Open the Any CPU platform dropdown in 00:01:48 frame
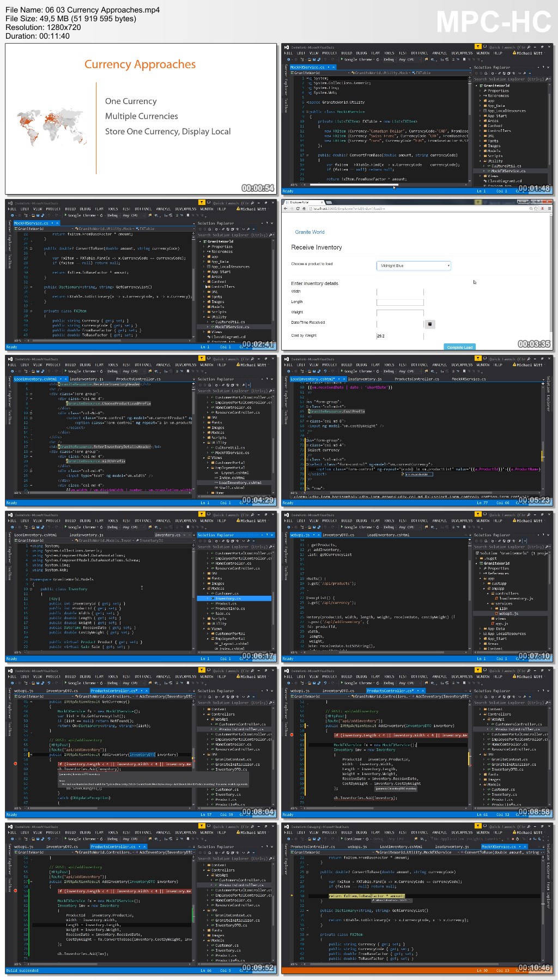 click(408, 59)
